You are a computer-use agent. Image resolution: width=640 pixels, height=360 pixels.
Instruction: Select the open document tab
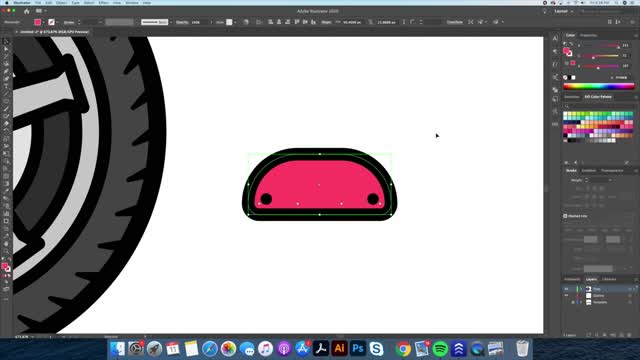(x=54, y=32)
